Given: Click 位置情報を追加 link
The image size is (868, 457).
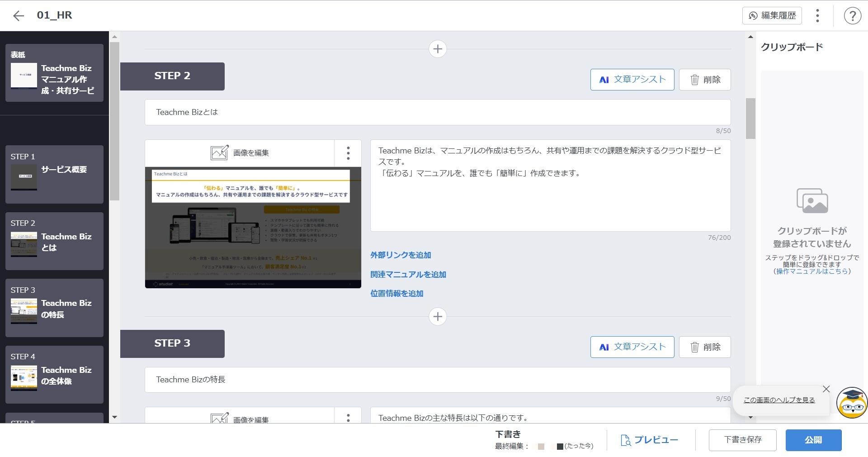Looking at the screenshot, I should [x=397, y=294].
